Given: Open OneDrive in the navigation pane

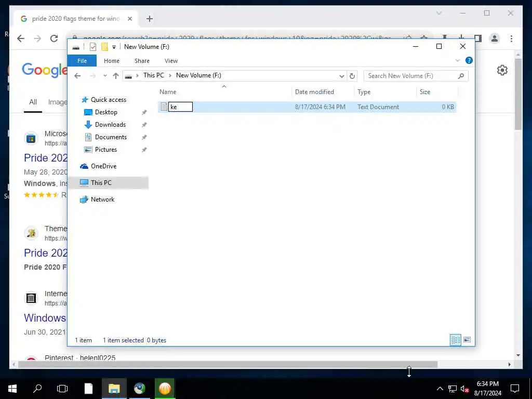Looking at the screenshot, I should tap(103, 166).
